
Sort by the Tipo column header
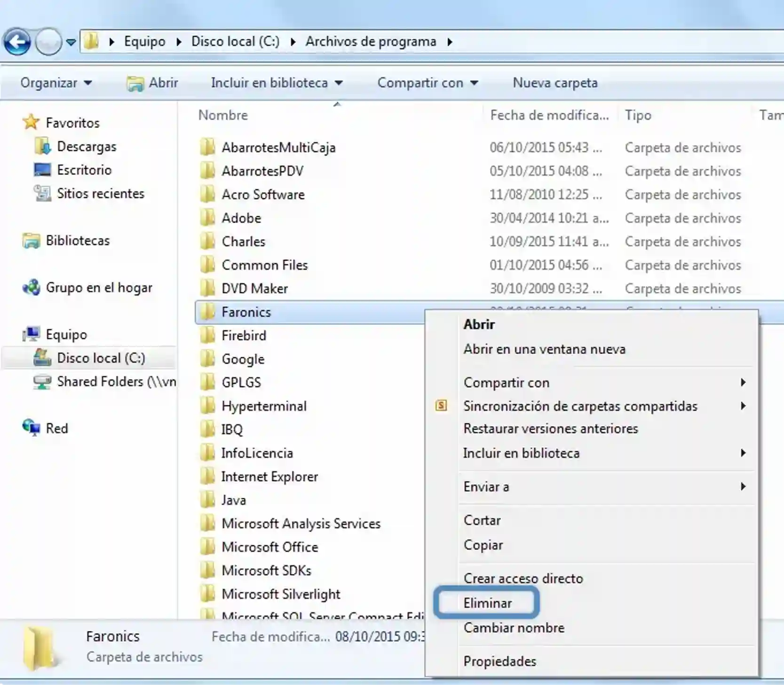coord(638,115)
